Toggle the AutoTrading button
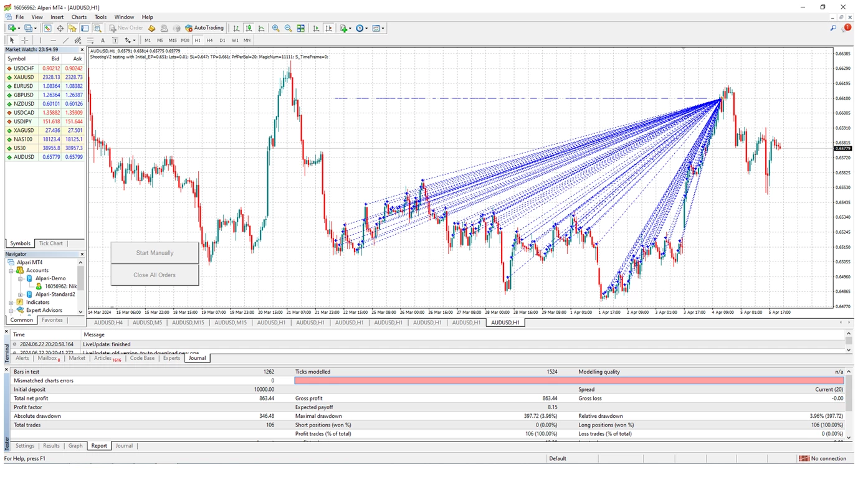 204,28
